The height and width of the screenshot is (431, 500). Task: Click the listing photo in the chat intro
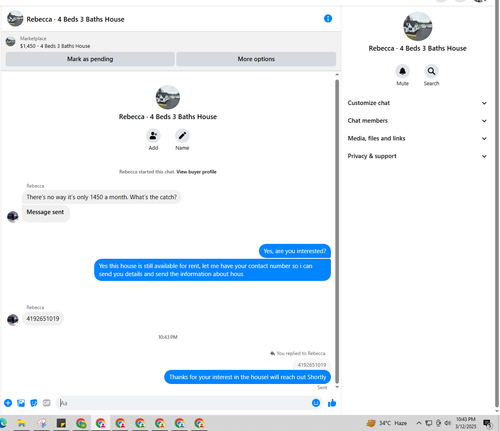[168, 97]
